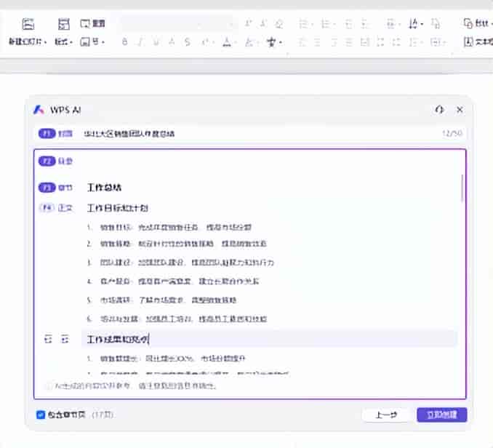
Task: Toggle italic formatting
Action: point(140,41)
